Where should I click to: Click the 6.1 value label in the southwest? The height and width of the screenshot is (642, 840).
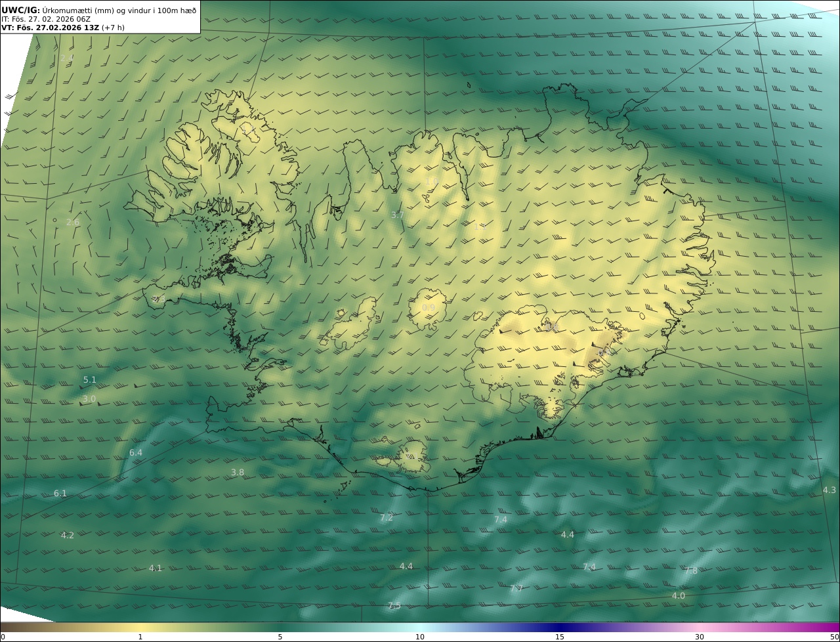[x=60, y=493]
